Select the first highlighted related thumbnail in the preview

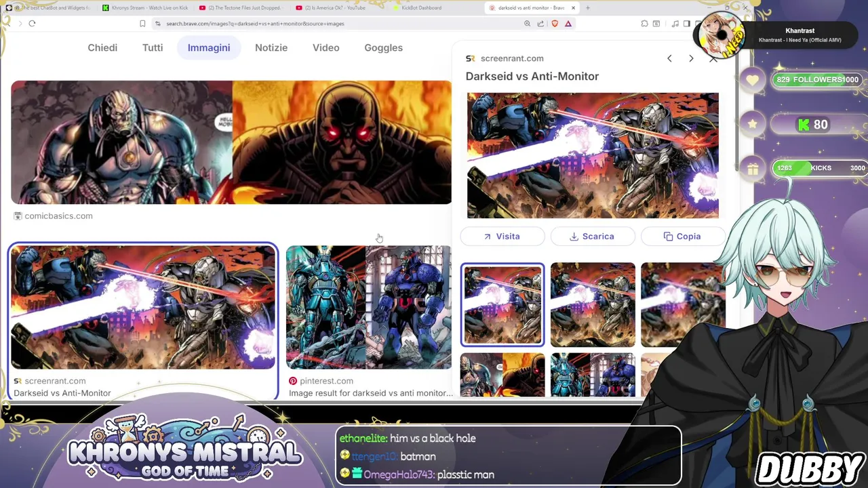(502, 305)
